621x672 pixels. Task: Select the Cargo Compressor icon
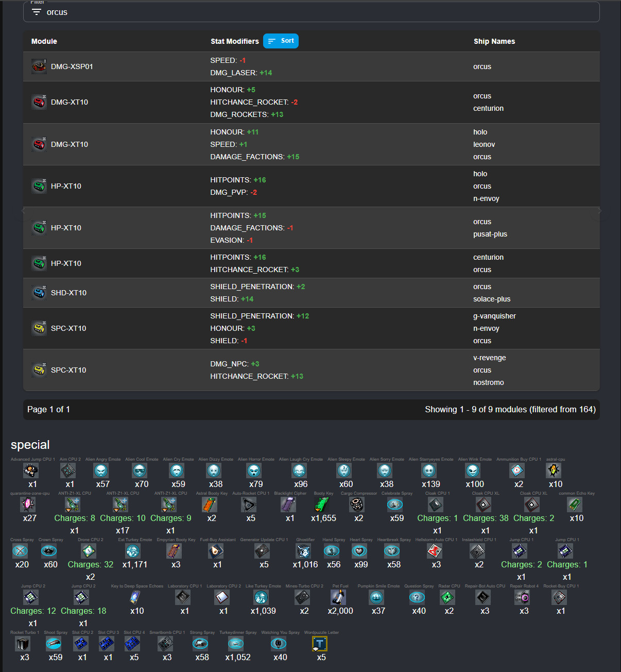tap(357, 505)
